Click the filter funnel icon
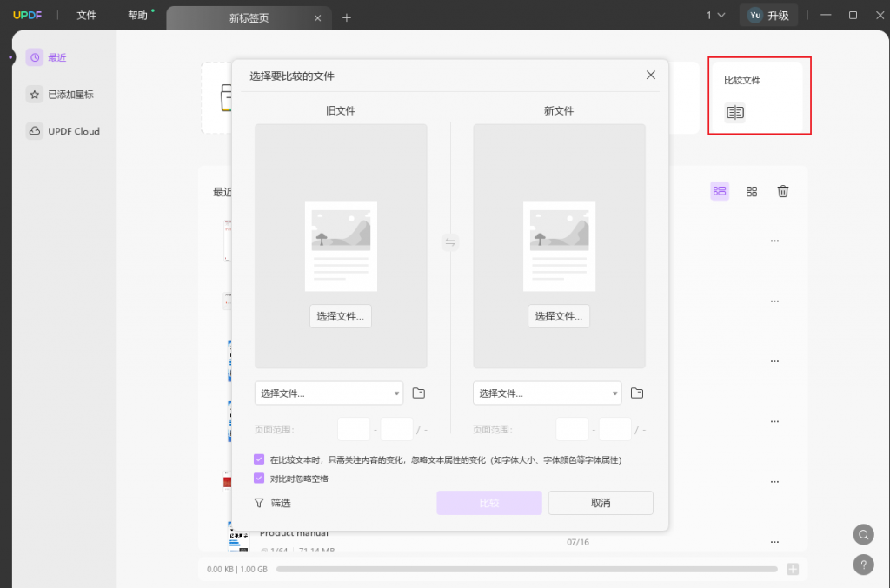This screenshot has height=588, width=890. pyautogui.click(x=259, y=503)
